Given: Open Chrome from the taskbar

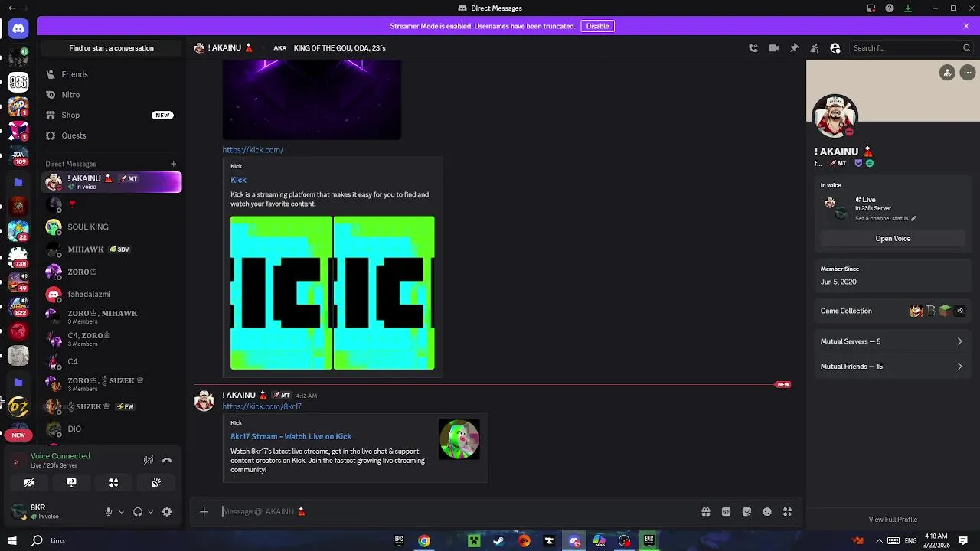Looking at the screenshot, I should coord(424,541).
